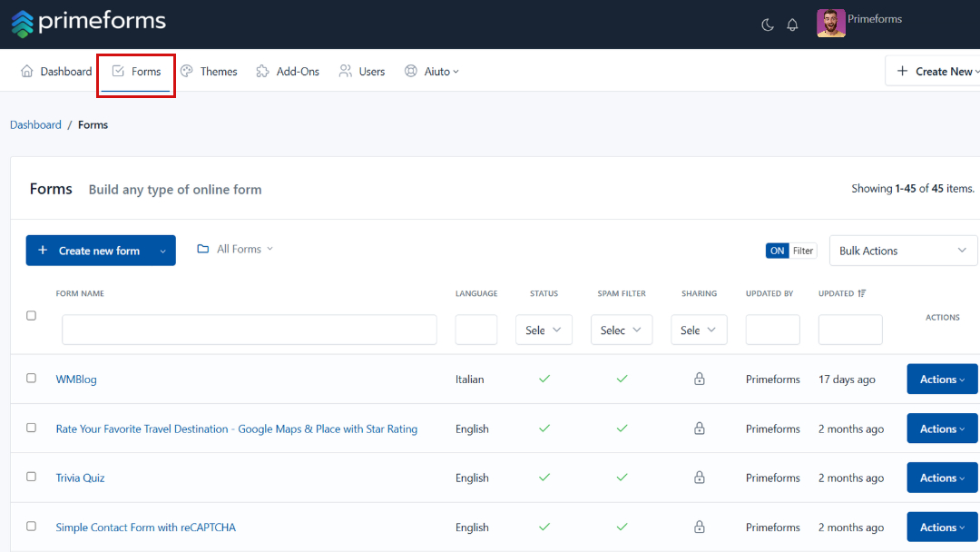980x552 pixels.
Task: Click status checkmark for WMBlog
Action: (544, 379)
